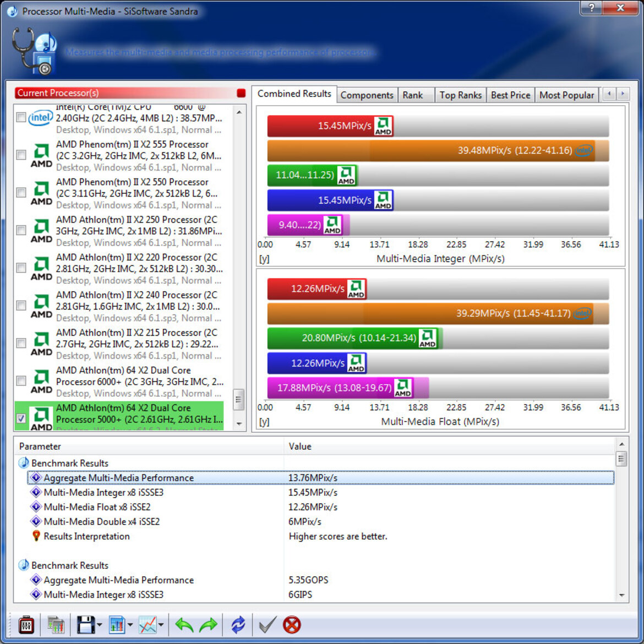Open the Most Popular tab
Viewport: 644px width, 644px height.
tap(567, 95)
